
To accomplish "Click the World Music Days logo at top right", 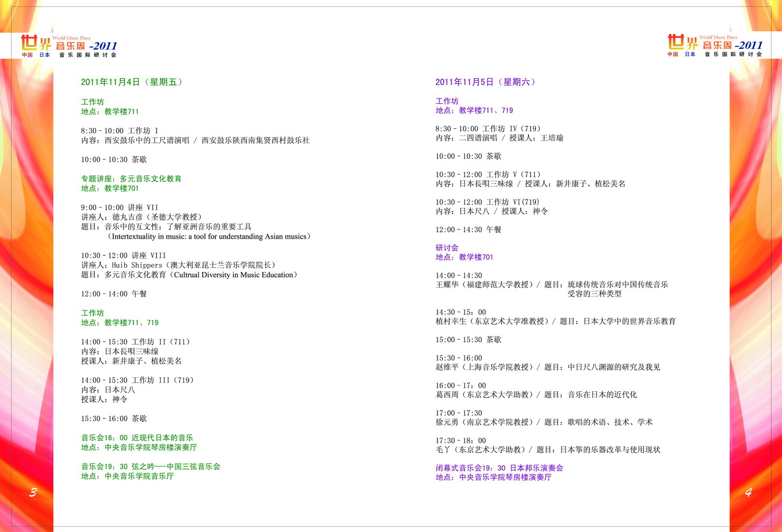I will 715,46.
